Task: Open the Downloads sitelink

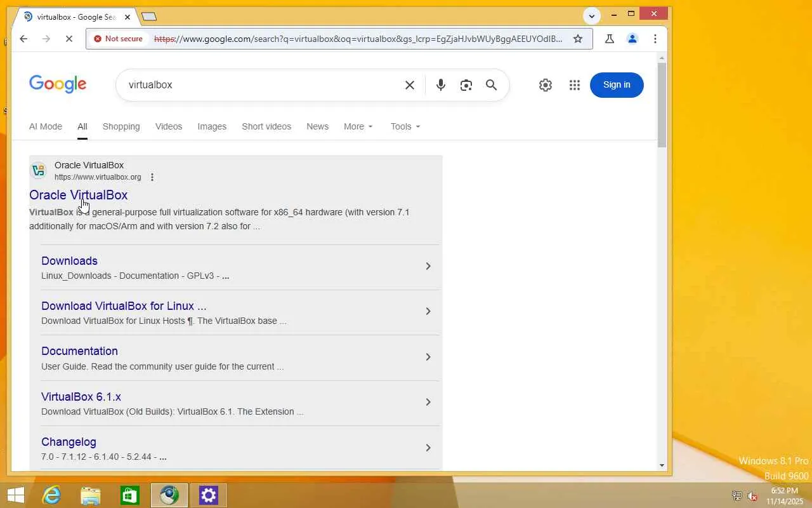Action: 69,261
